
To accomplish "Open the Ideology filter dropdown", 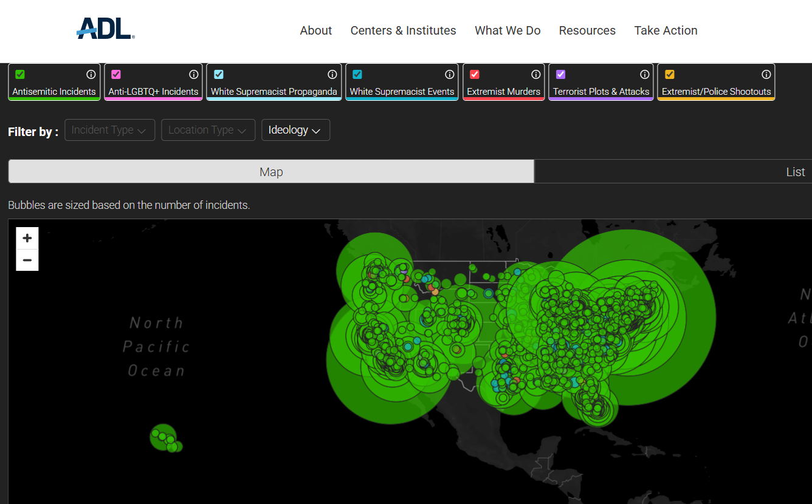I will pyautogui.click(x=295, y=130).
